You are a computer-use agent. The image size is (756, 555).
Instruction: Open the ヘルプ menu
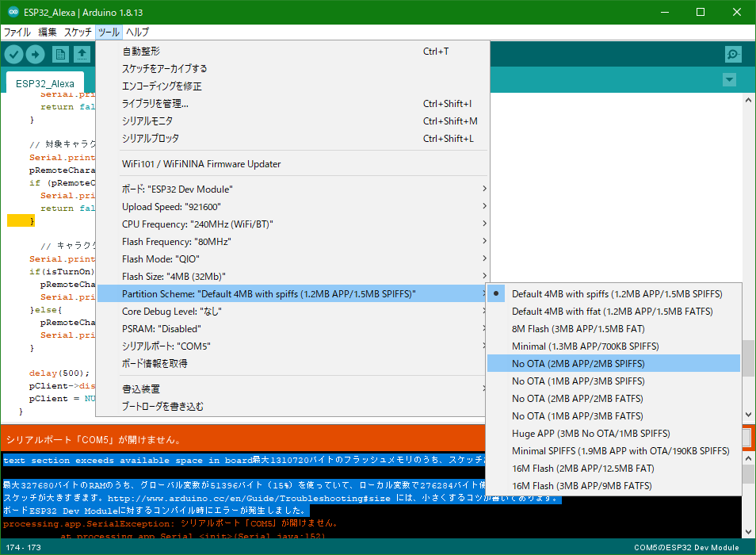coord(137,33)
